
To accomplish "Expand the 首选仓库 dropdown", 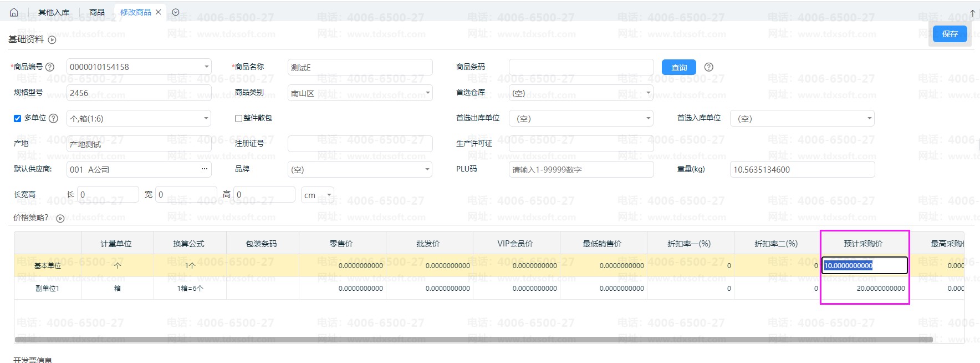I will pyautogui.click(x=648, y=93).
